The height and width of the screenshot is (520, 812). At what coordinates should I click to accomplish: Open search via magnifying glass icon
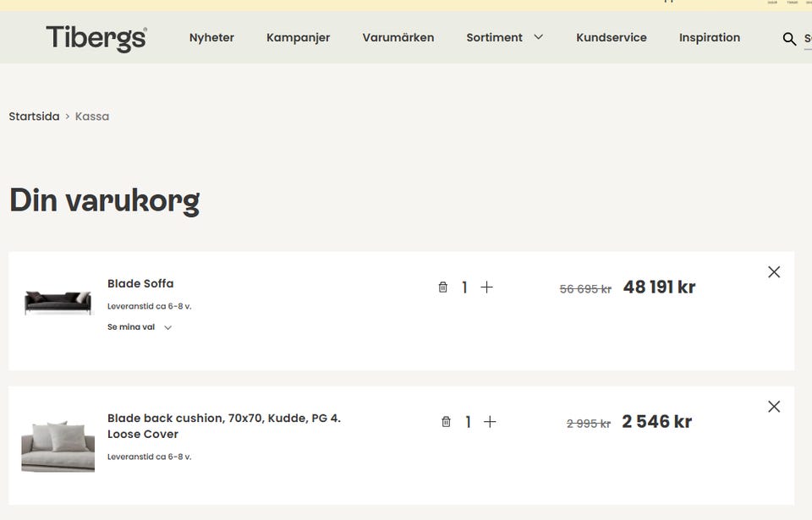(x=789, y=38)
